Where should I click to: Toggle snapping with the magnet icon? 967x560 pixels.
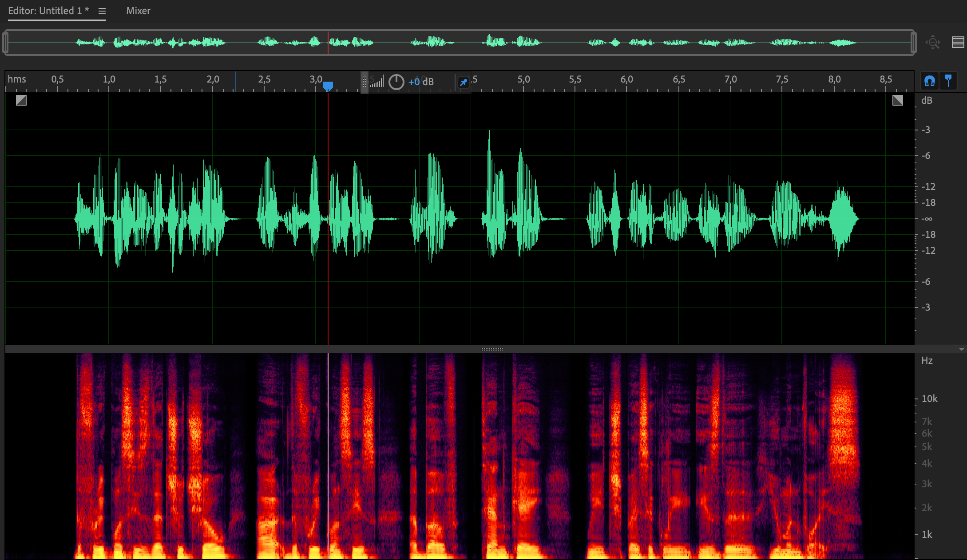pyautogui.click(x=930, y=81)
